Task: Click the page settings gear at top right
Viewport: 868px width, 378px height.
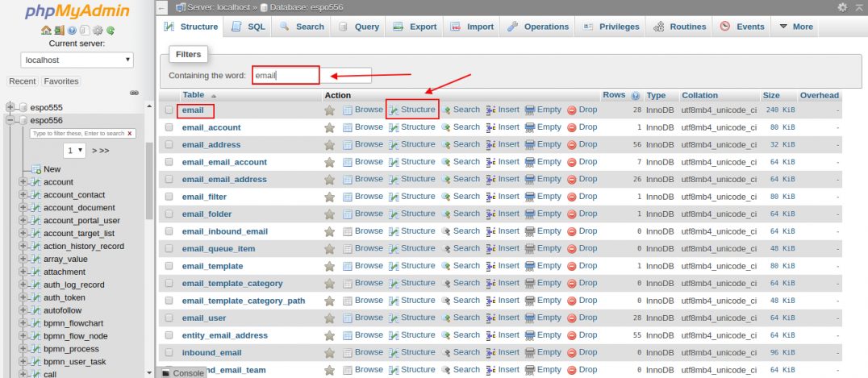Action: (842, 7)
